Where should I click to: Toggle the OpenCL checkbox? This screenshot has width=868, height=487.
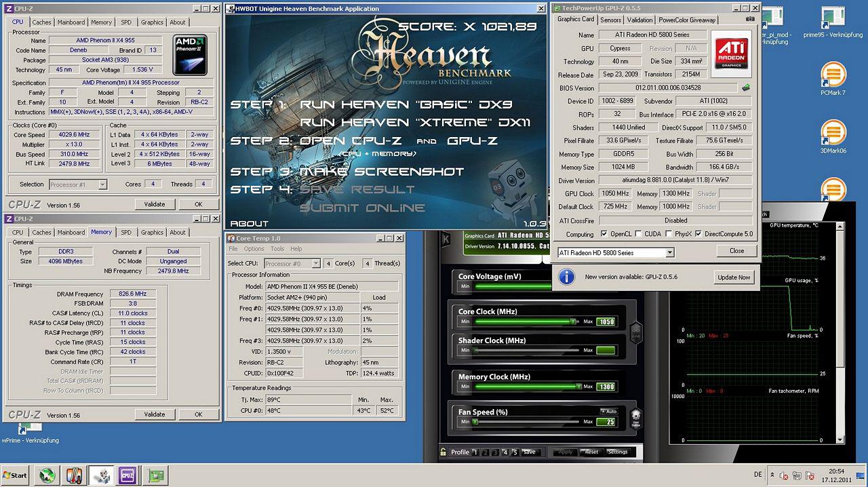tap(604, 234)
